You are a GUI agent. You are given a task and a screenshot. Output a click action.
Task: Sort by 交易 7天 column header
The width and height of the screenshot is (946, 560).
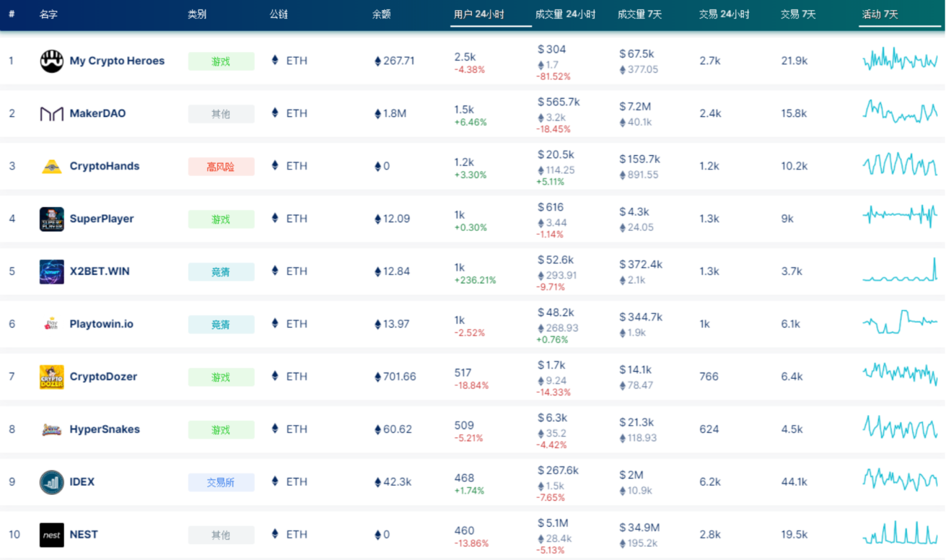pyautogui.click(x=798, y=14)
